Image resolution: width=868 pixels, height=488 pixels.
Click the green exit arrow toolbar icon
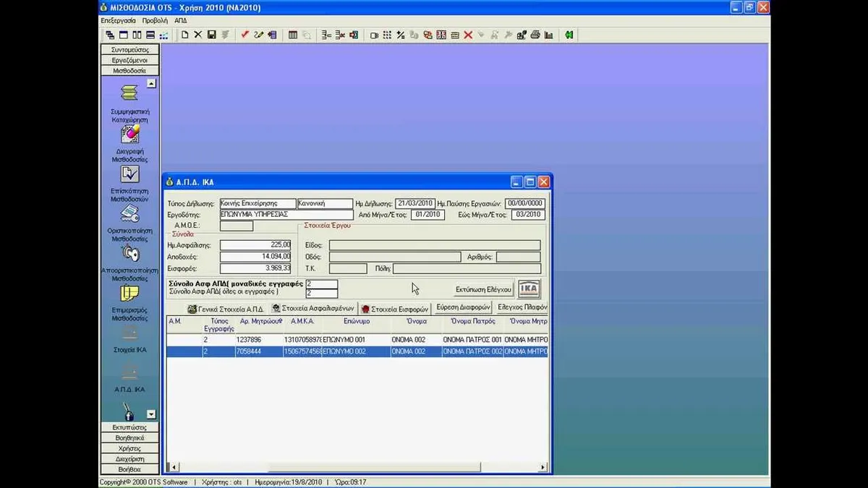point(569,35)
